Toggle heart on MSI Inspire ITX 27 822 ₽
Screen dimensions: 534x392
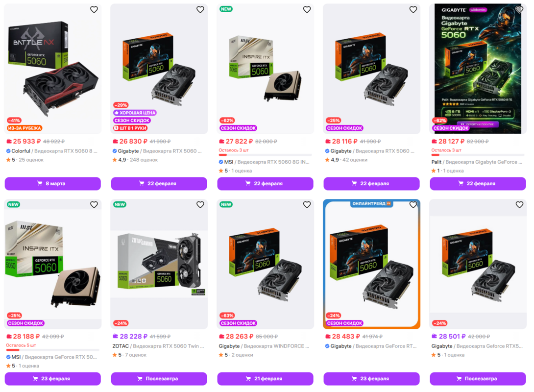click(x=307, y=9)
